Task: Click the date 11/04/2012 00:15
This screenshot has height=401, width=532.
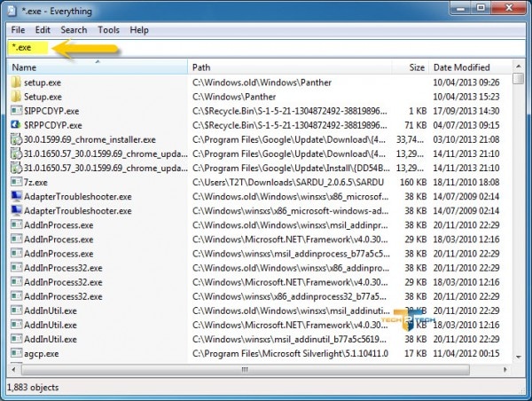Action: [466, 353]
